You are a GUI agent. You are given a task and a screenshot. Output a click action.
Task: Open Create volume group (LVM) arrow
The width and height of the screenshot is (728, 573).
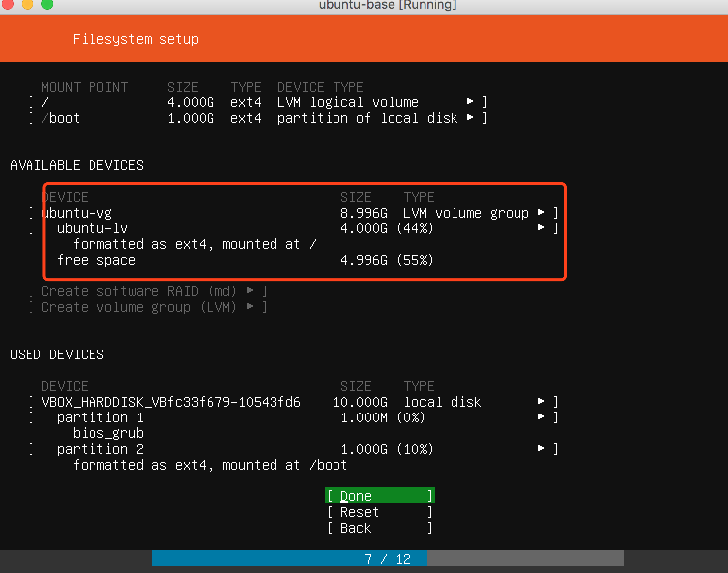pyautogui.click(x=250, y=307)
